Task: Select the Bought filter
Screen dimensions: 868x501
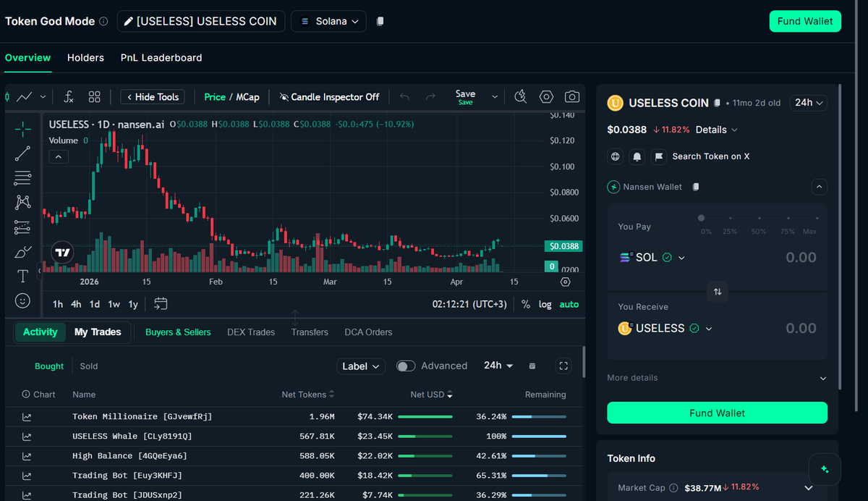Action: click(x=49, y=366)
